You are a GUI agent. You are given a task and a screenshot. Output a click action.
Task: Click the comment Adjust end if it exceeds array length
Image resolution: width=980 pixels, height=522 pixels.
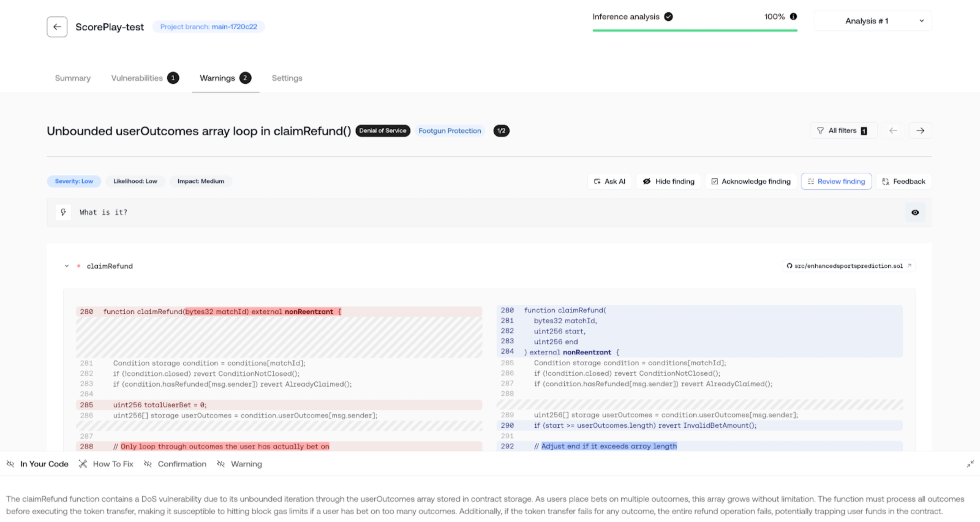pos(609,446)
